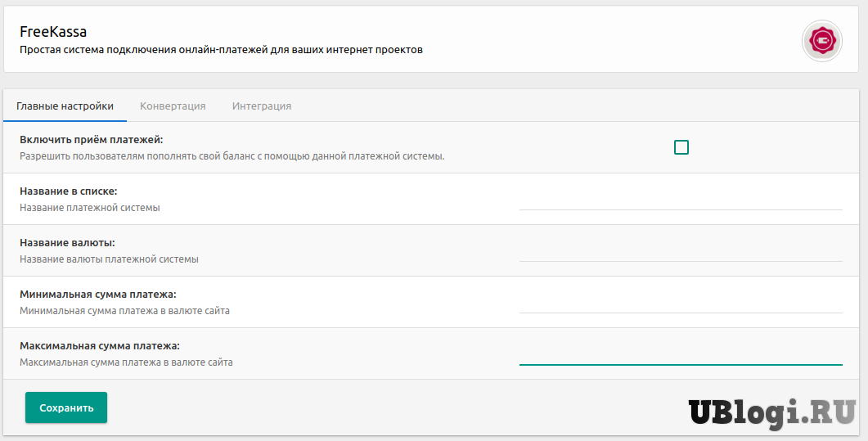Click the FreeKassa round logo icon

point(821,40)
